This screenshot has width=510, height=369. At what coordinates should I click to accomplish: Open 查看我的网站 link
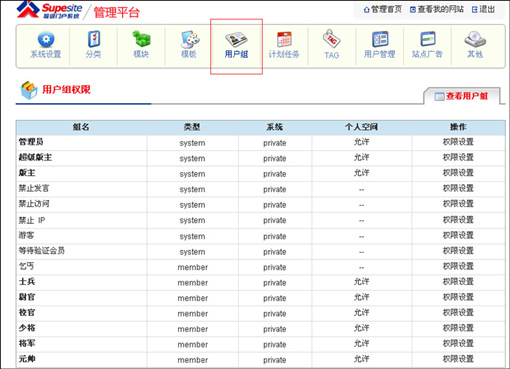tap(441, 9)
